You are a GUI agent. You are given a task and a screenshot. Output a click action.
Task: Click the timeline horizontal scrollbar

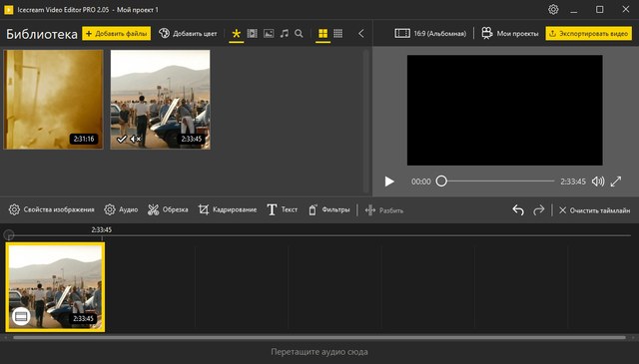(319, 337)
